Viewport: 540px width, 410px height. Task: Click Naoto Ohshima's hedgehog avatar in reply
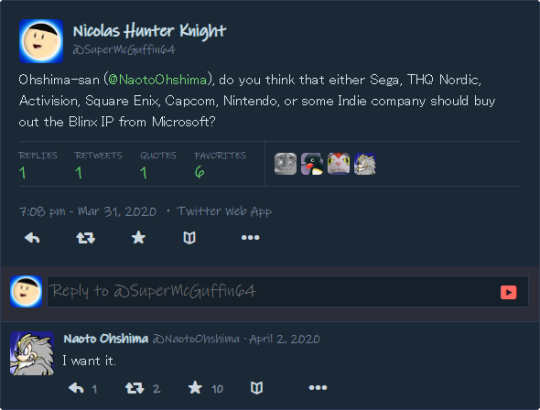(x=32, y=353)
